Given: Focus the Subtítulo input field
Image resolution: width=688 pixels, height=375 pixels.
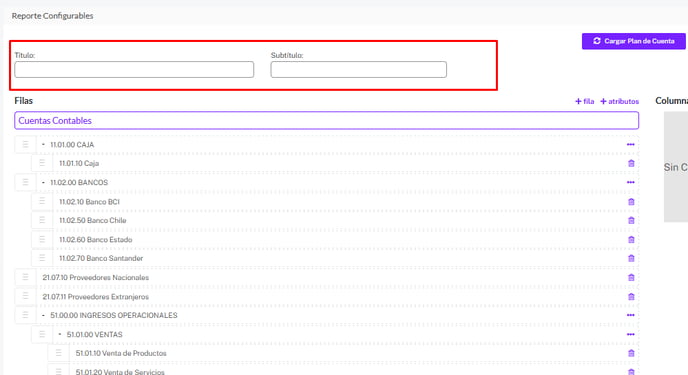Looking at the screenshot, I should (358, 70).
